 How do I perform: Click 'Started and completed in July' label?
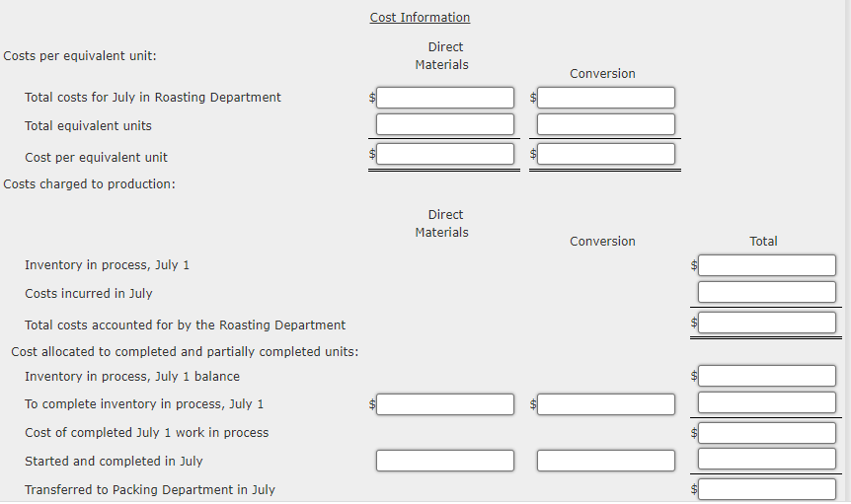[x=114, y=462]
